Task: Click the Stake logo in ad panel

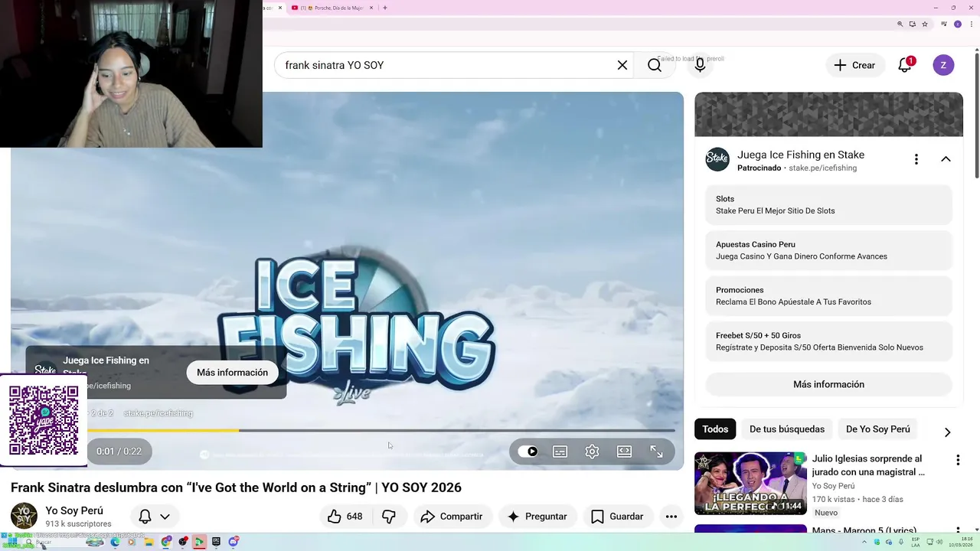Action: [717, 159]
